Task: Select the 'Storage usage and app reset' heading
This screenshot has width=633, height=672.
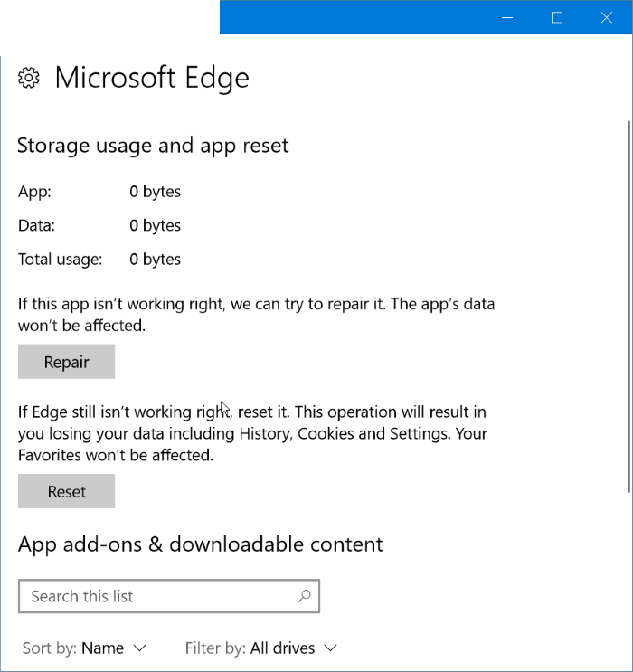Action: click(153, 146)
